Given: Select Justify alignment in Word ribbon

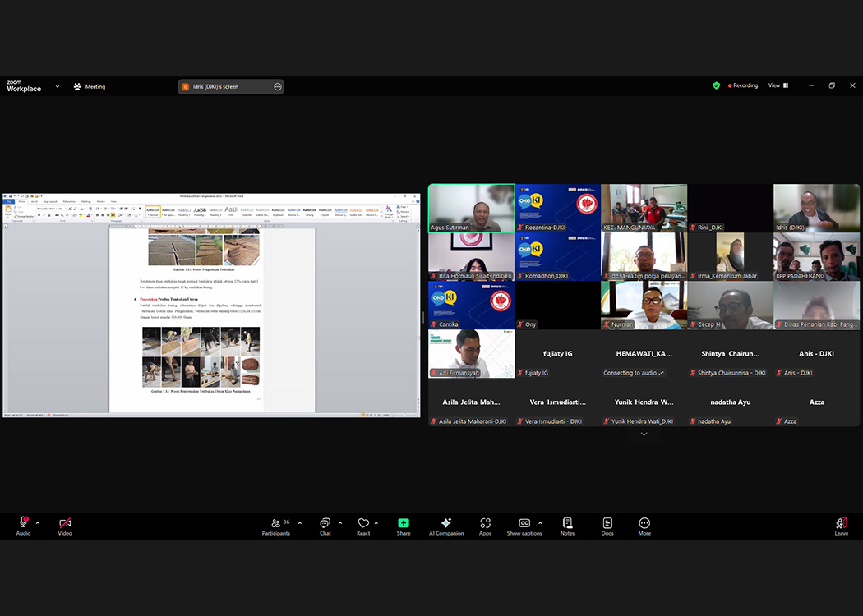Looking at the screenshot, I should tap(113, 215).
